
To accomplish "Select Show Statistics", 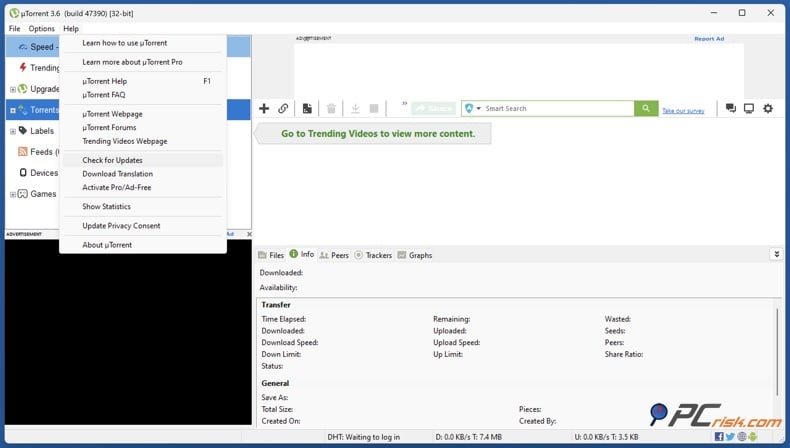I will tap(143, 207).
